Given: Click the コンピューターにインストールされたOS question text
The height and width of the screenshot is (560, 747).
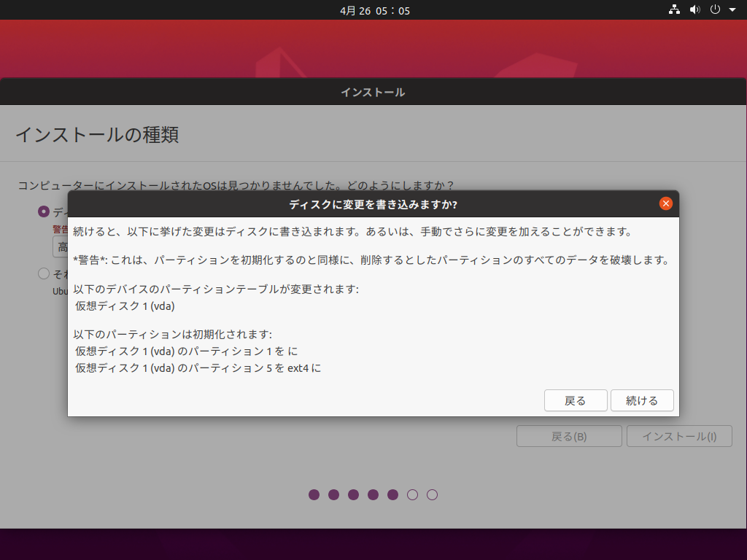Looking at the screenshot, I should 236,185.
